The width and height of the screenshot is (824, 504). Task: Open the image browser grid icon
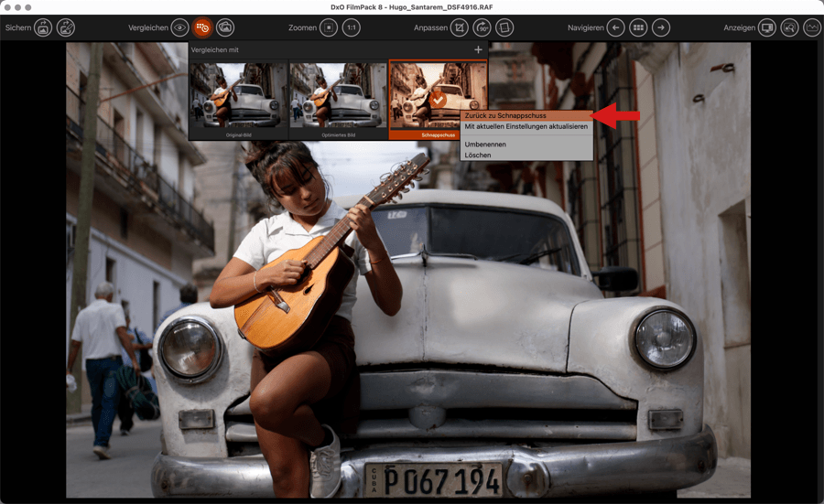(638, 27)
